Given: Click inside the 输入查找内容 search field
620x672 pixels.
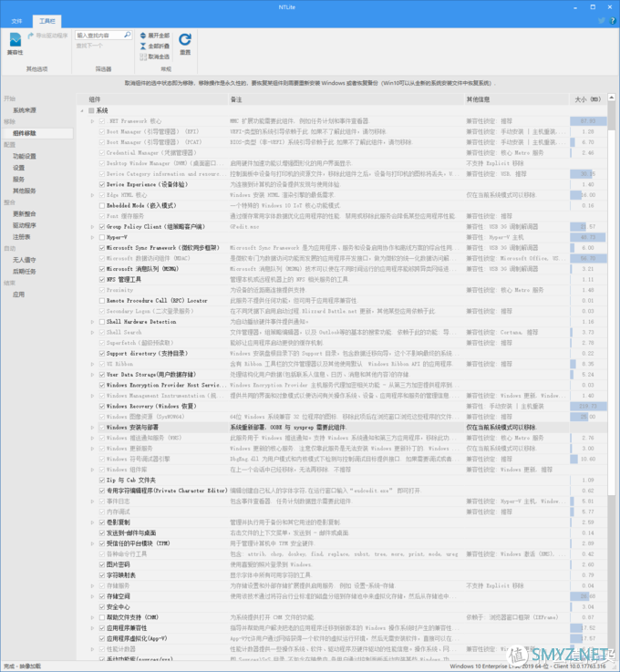Looking at the screenshot, I should tap(99, 36).
